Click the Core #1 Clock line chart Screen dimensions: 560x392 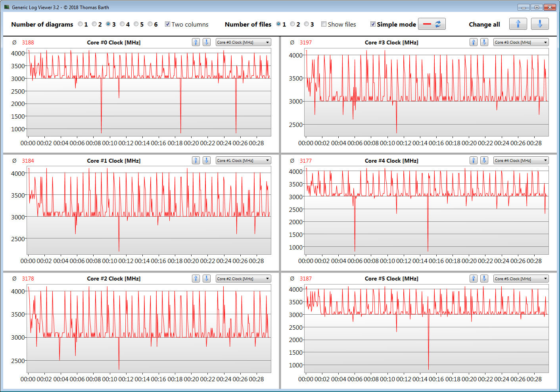(149, 210)
